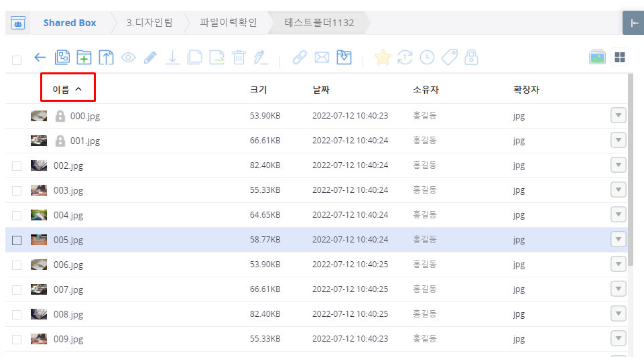Viewport: 644px width, 357px height.
Task: Open the dropdown arrow for 000.jpg
Action: point(618,116)
